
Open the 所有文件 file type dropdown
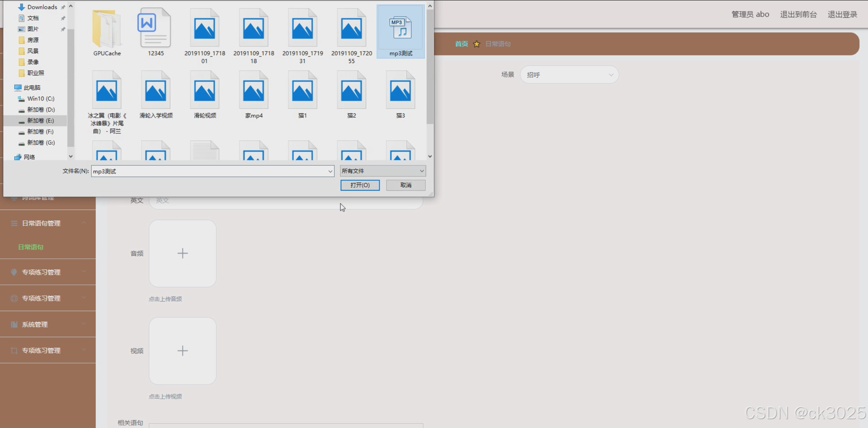click(383, 171)
